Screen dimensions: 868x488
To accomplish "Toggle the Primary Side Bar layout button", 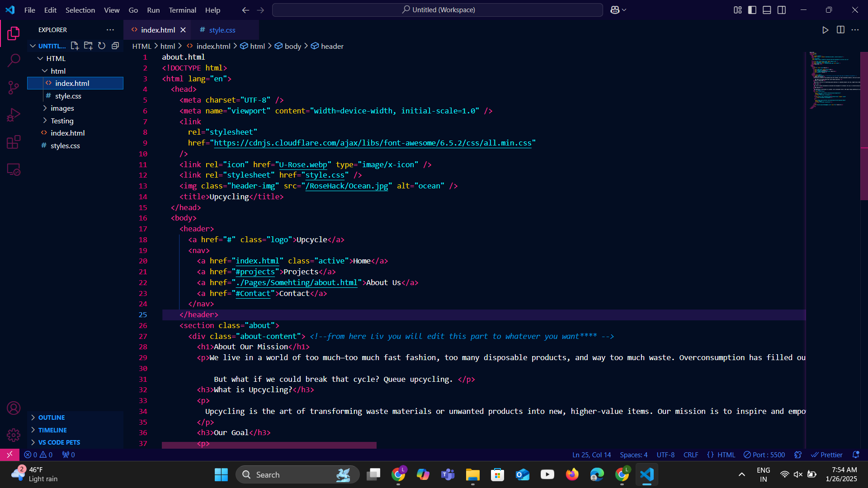I will [x=752, y=10].
